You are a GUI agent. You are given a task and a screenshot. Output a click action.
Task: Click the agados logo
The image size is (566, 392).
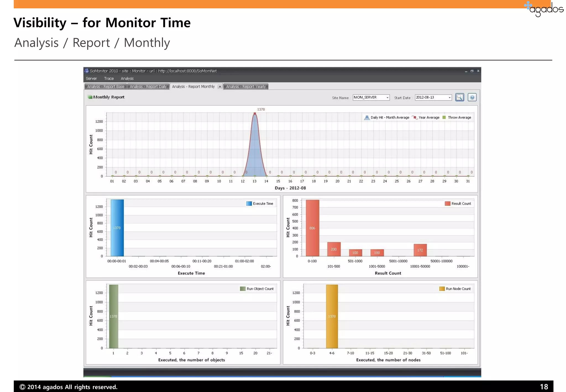[544, 9]
